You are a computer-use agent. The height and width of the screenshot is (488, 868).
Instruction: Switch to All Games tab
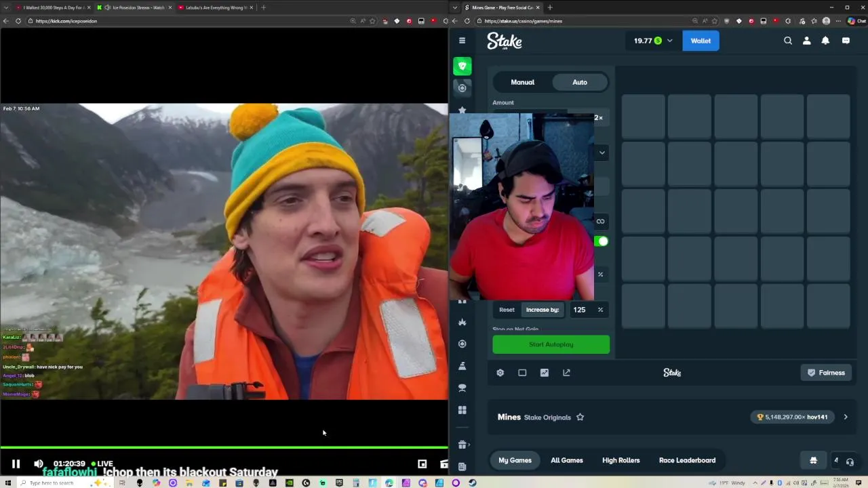(567, 460)
